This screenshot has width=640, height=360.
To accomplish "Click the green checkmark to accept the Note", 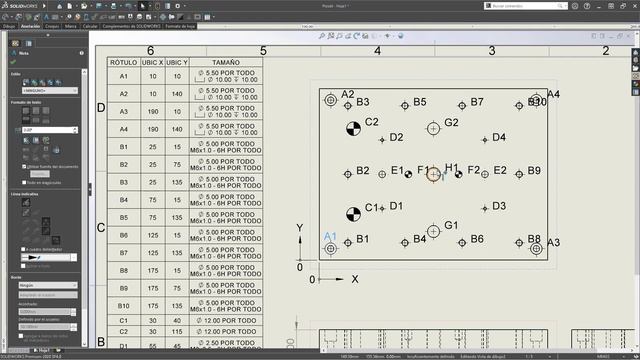I will click(13, 62).
